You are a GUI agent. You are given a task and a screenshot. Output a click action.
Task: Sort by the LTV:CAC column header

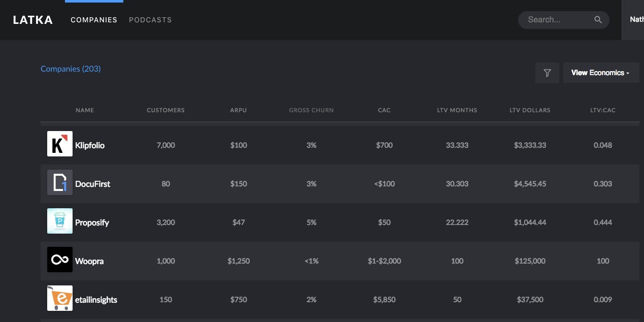(603, 110)
